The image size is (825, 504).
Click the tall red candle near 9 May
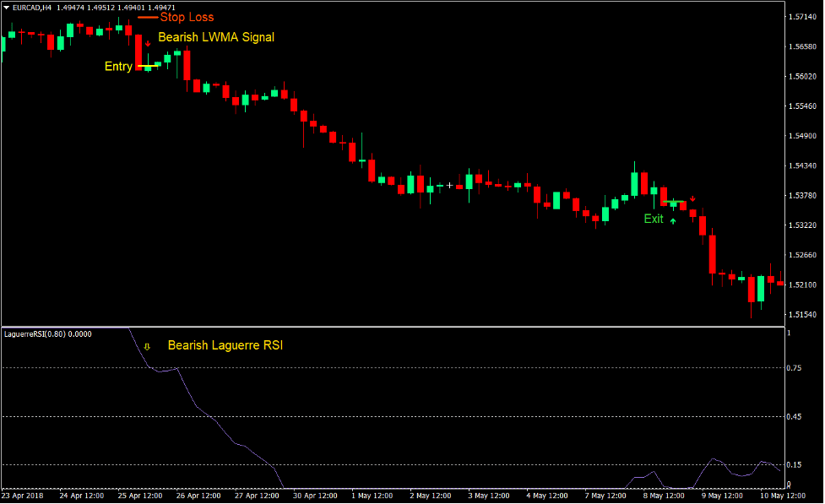coord(714,253)
